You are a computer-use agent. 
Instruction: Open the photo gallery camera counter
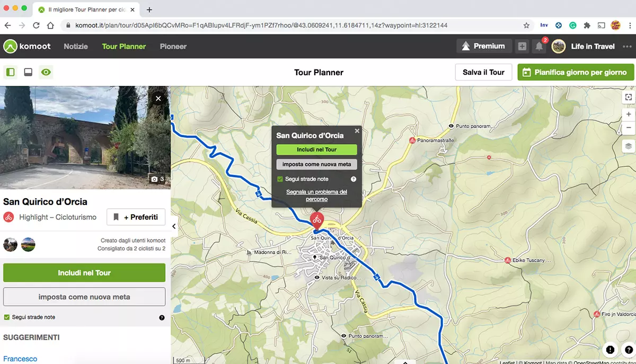point(157,179)
